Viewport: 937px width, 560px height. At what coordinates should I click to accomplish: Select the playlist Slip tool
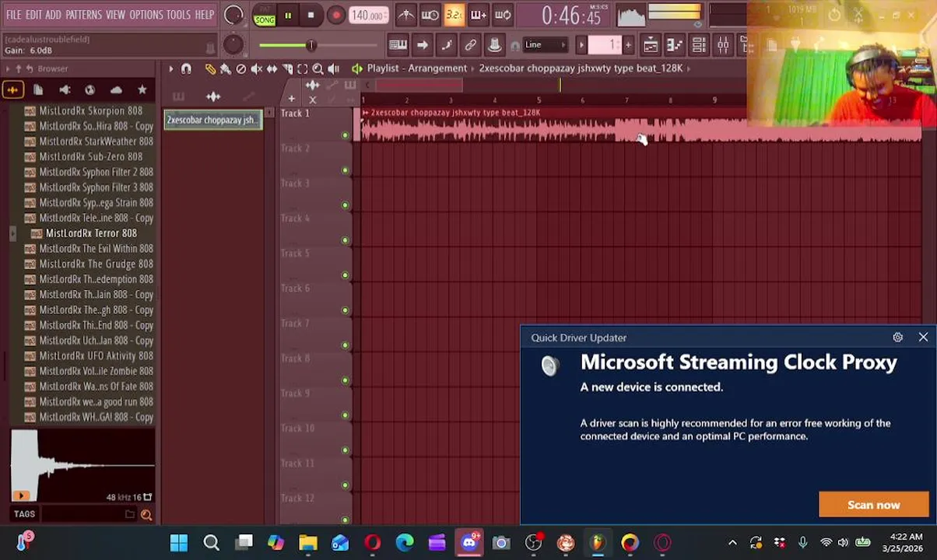[272, 68]
